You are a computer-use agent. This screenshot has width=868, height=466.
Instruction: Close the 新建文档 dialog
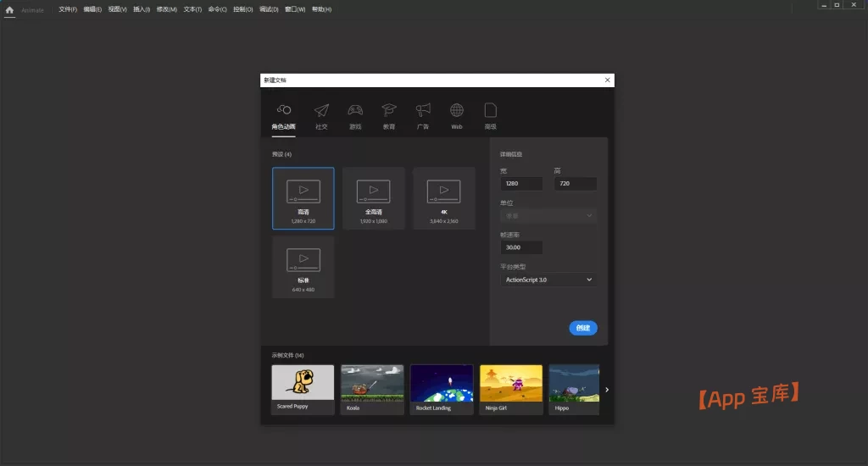(607, 80)
